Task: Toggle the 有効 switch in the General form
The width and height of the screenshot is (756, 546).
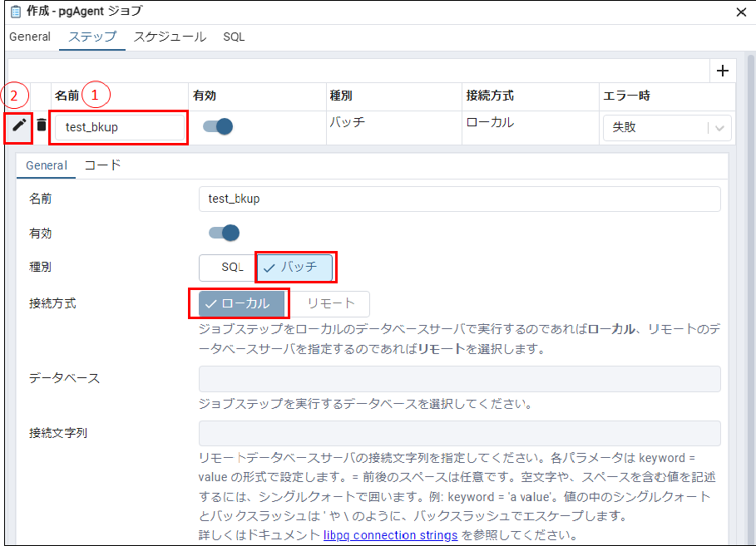Action: (224, 233)
